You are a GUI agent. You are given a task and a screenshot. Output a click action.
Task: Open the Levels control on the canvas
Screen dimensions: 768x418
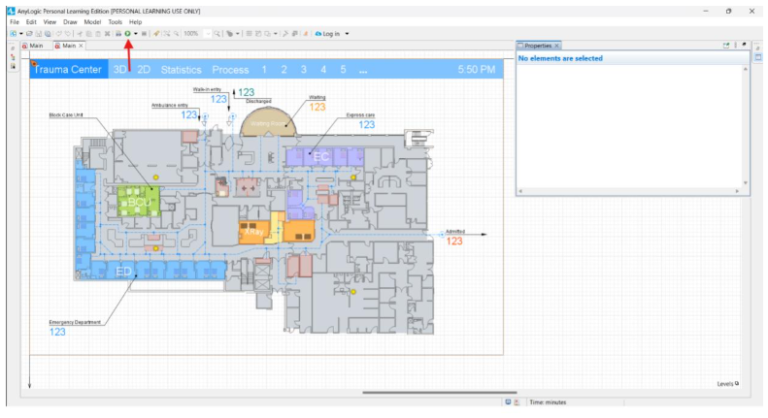coord(728,384)
